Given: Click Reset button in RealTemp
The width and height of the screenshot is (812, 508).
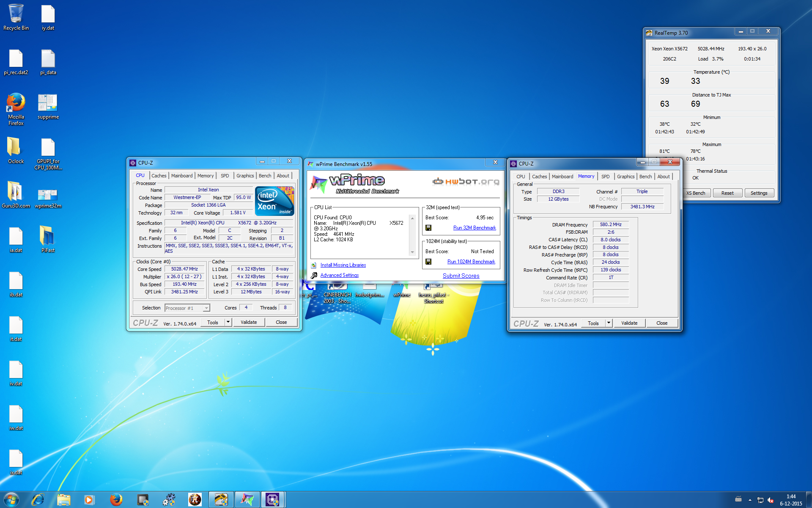Looking at the screenshot, I should [x=727, y=193].
